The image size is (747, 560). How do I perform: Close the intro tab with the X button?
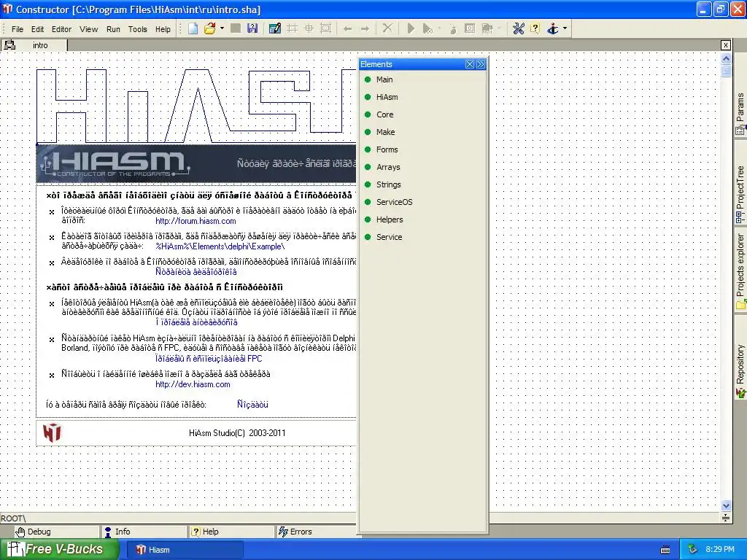pyautogui.click(x=726, y=45)
